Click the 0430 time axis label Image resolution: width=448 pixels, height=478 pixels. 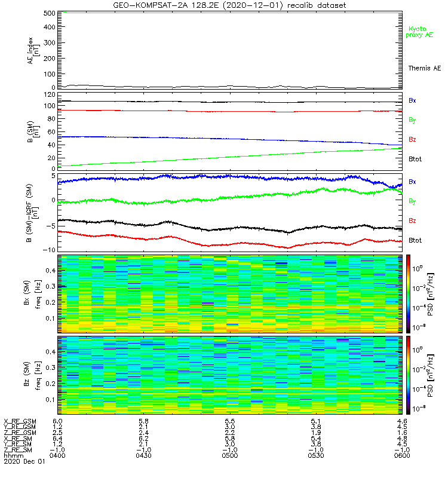point(143,455)
